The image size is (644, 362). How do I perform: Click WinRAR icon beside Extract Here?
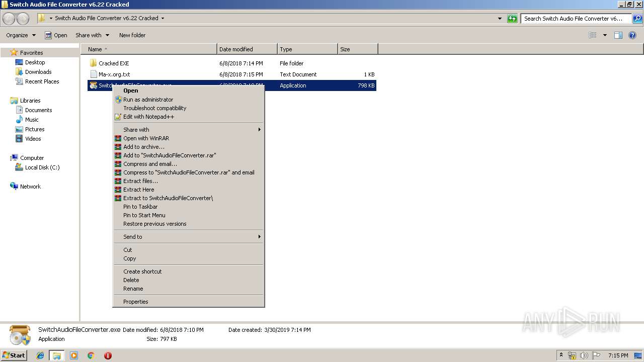118,190
